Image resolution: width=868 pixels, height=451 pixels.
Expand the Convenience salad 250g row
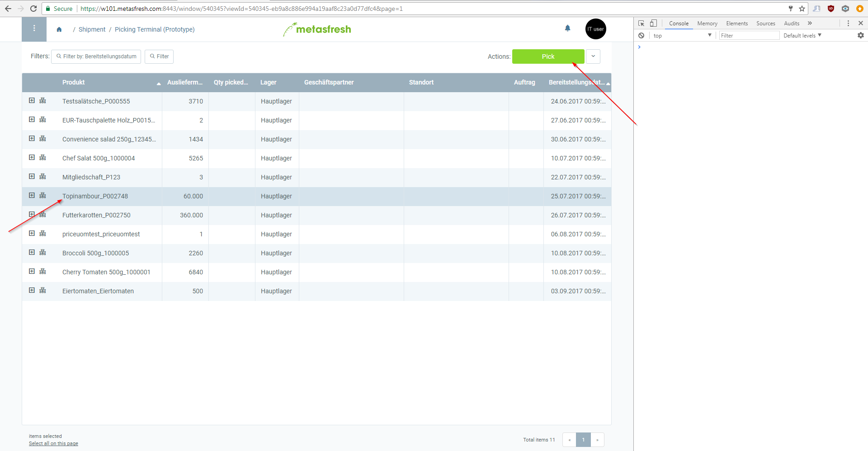(32, 138)
